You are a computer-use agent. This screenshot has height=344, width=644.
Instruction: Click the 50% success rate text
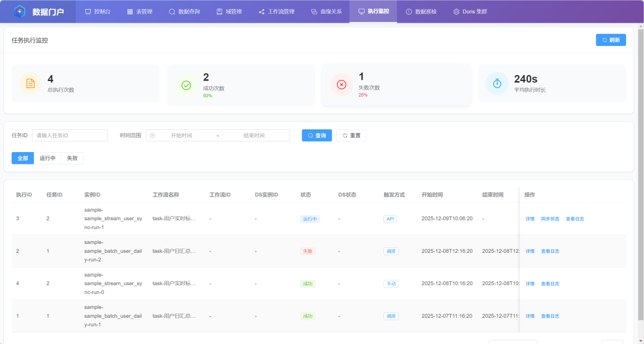point(208,95)
